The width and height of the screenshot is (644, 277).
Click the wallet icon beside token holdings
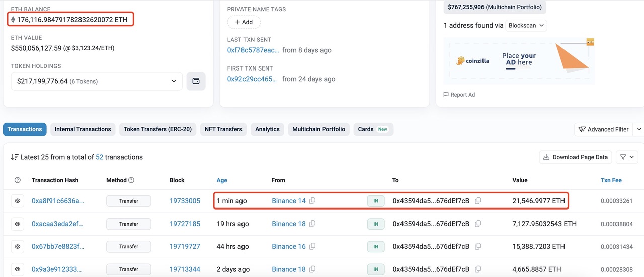[196, 81]
